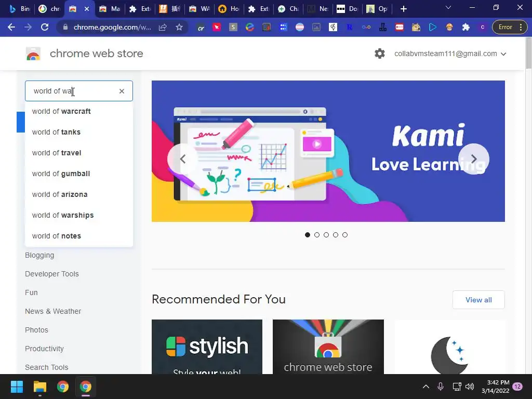Open Chrome Web Store settings gear
The image size is (532, 399).
[x=380, y=54]
